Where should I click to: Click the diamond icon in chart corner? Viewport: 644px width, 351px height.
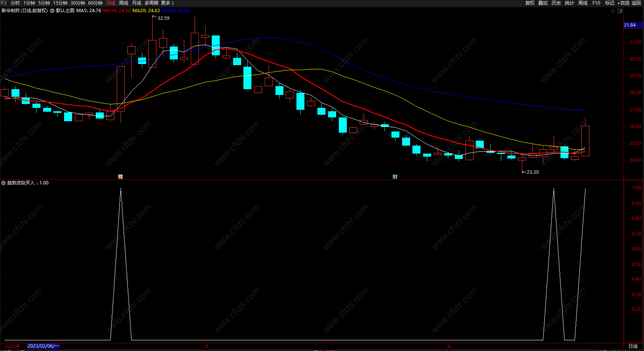pyautogui.click(x=613, y=11)
